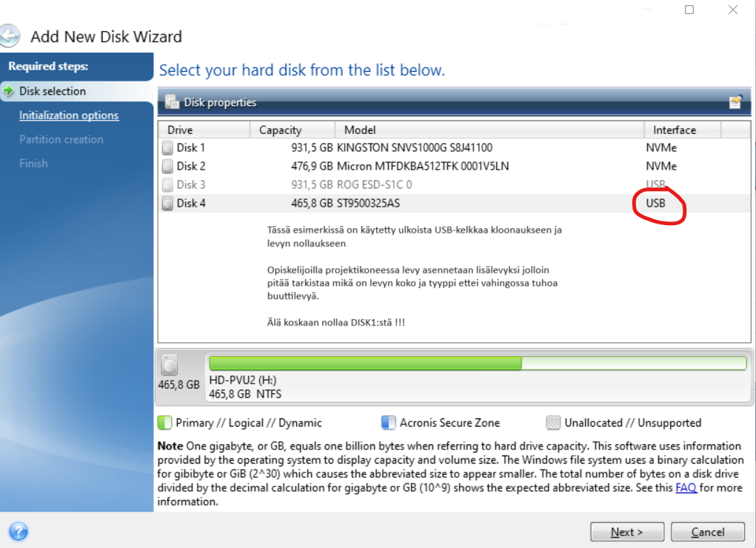Screen dimensions: 756x548
Task: Click the Add New Disk Wizard title
Action: click(107, 37)
